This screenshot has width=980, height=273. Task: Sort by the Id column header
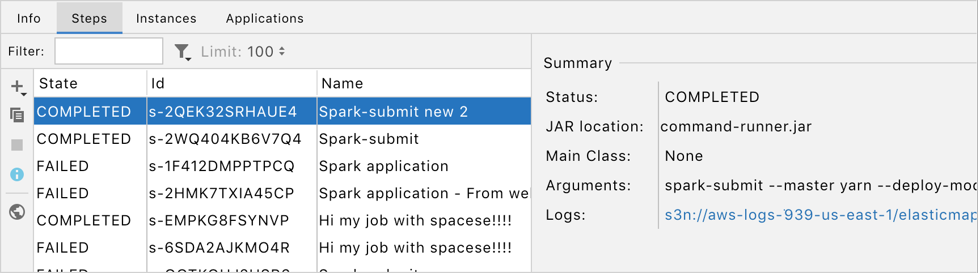coord(232,83)
